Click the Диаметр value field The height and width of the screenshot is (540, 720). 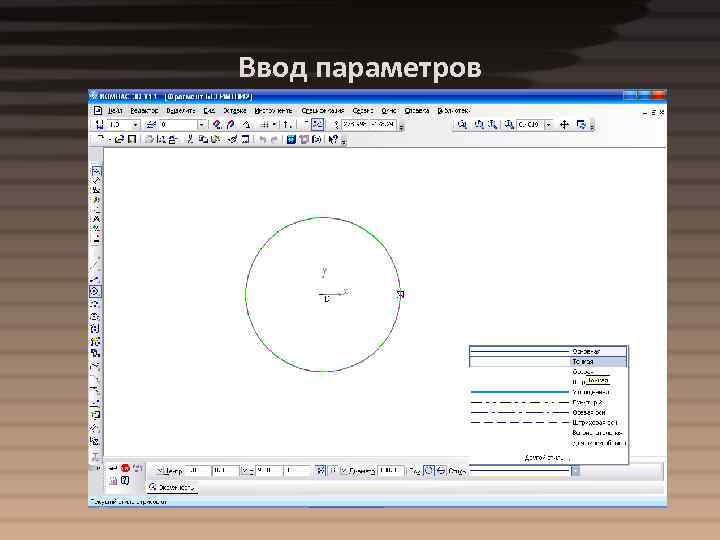[391, 471]
